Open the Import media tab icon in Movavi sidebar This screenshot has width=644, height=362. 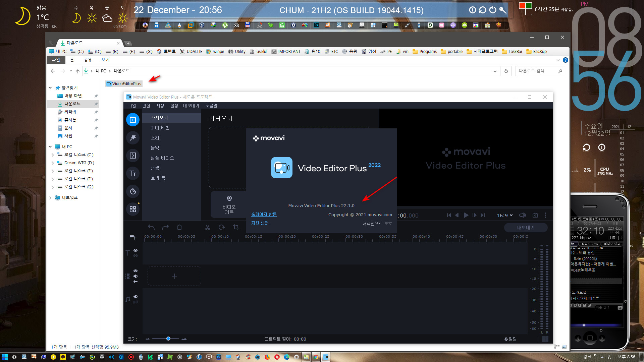click(133, 120)
